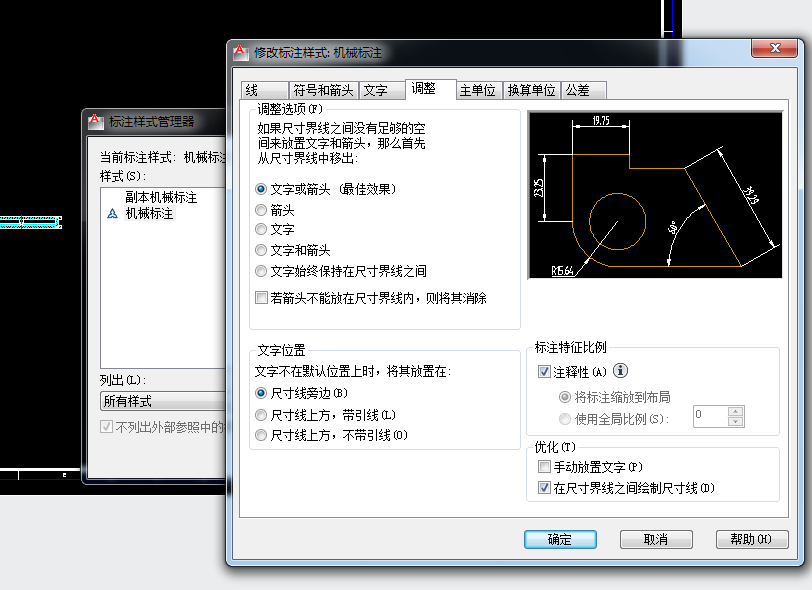The image size is (812, 590).
Task: Click AutoCAD logo in 修改标注样式 title bar
Action: 240,52
